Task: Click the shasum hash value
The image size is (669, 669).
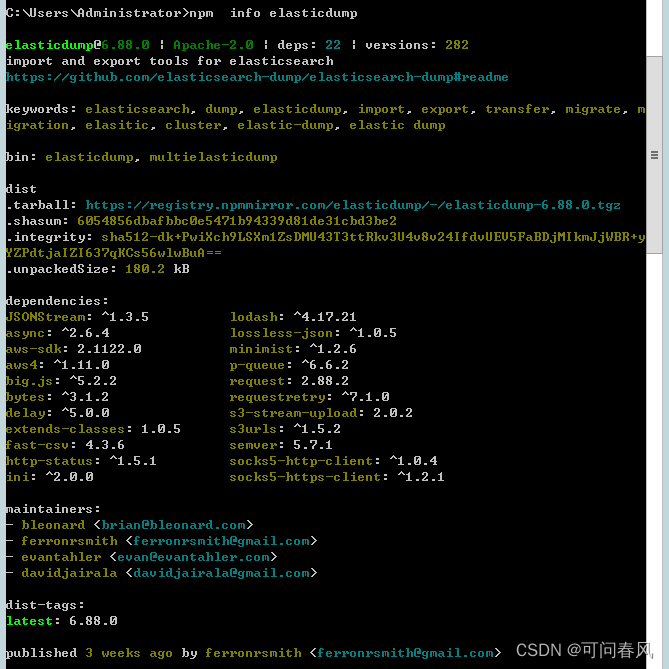Action: click(237, 221)
